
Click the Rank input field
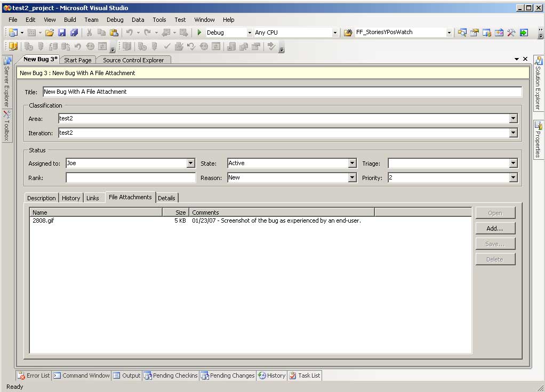click(130, 178)
